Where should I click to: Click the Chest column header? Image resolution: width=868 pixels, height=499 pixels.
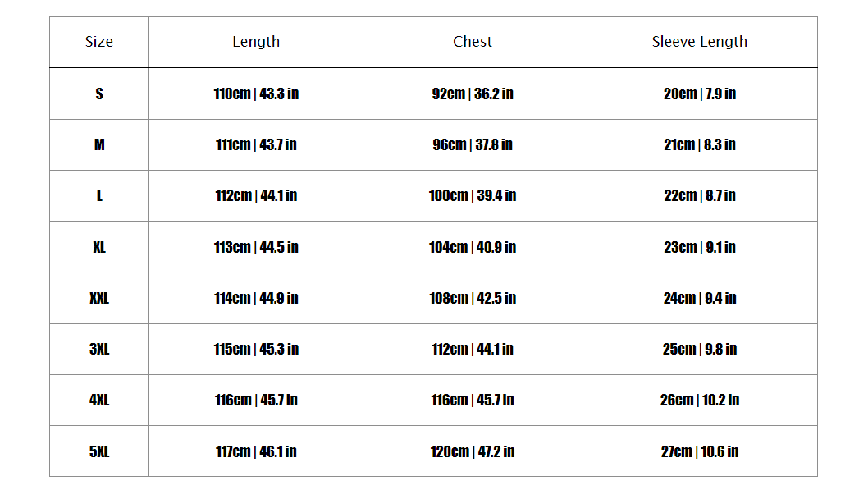[473, 42]
